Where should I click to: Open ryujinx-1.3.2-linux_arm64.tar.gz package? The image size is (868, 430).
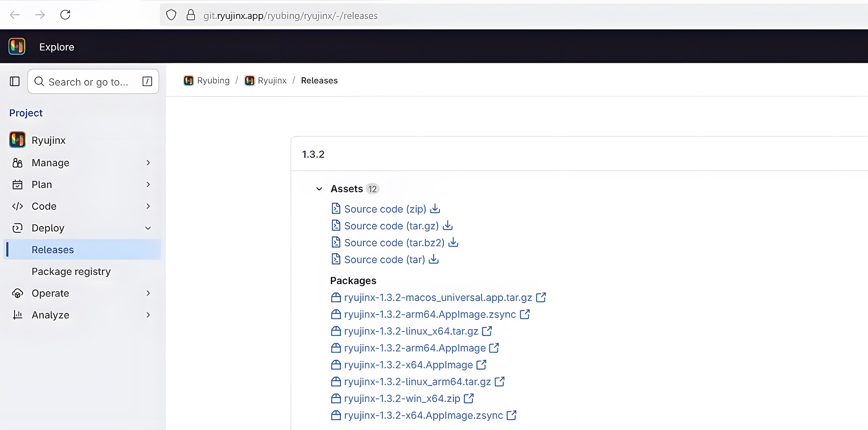(417, 382)
